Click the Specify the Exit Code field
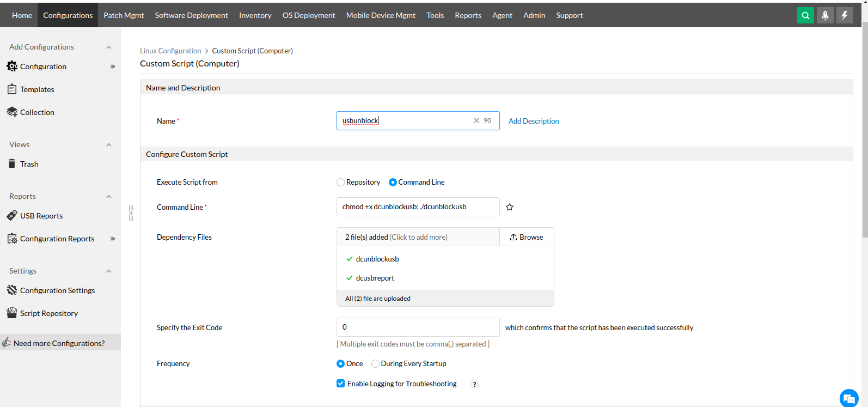 pos(418,327)
